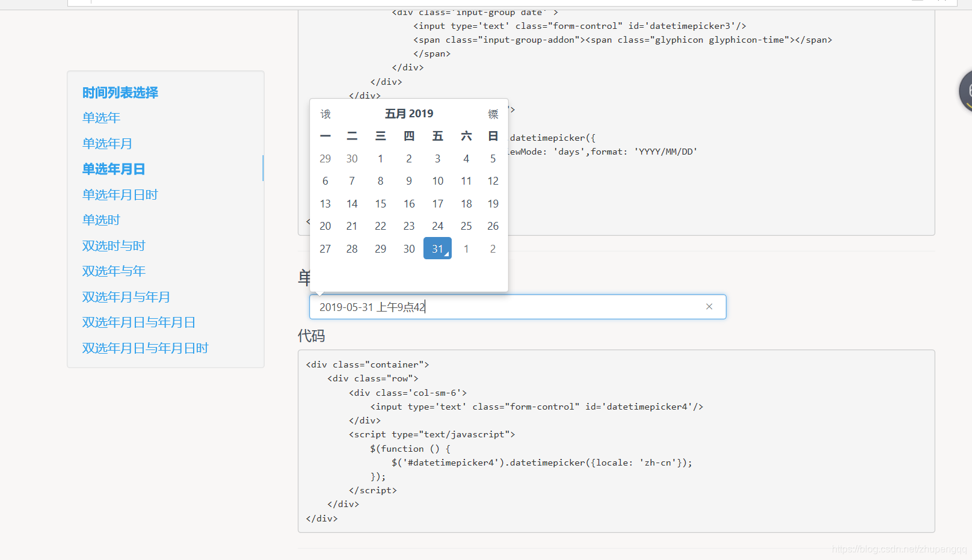Click the 六 weekday column header

[x=466, y=136]
